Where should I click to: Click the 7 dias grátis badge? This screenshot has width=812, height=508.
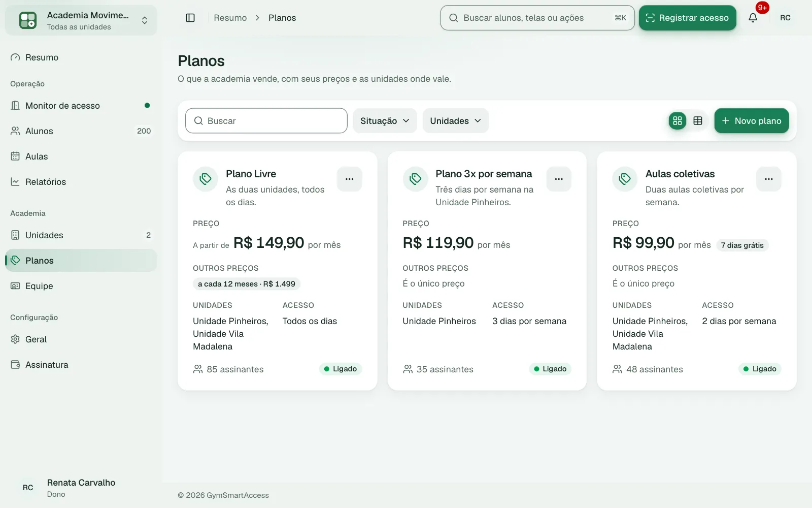(742, 245)
